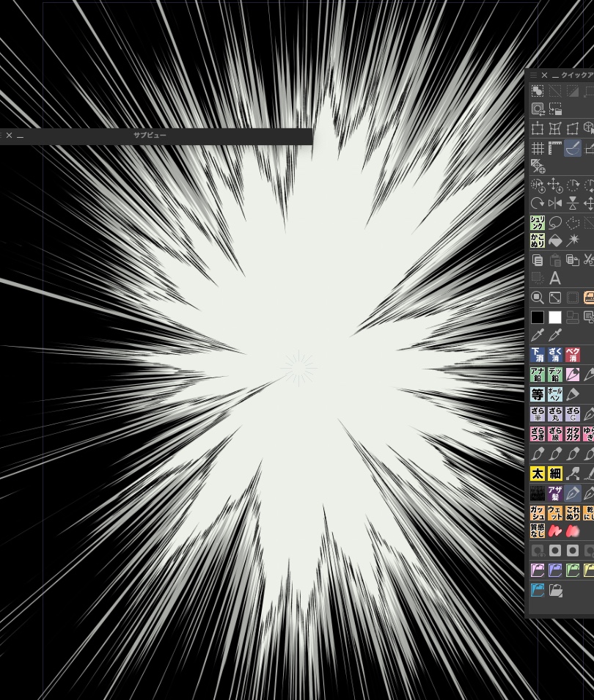Click the green folder layer icon

click(x=573, y=570)
